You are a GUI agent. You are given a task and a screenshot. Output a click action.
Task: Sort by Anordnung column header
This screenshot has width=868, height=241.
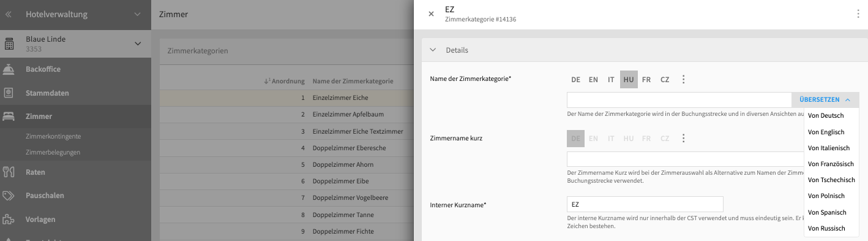coord(288,81)
